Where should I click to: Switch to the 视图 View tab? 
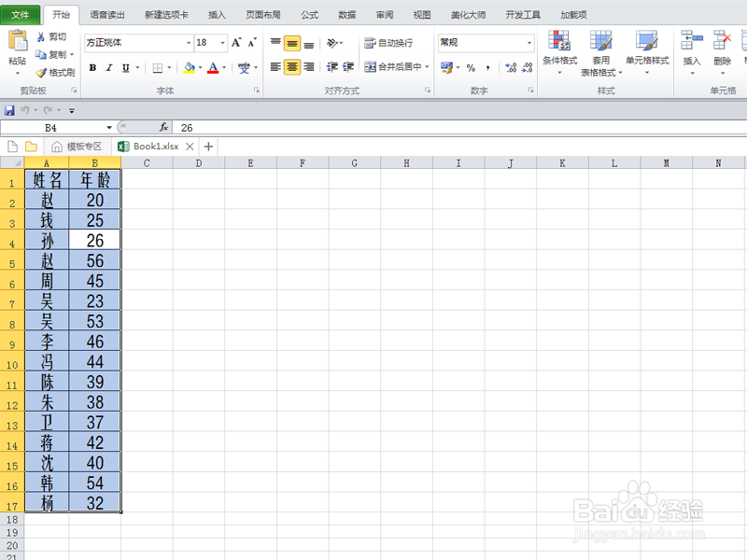click(422, 15)
